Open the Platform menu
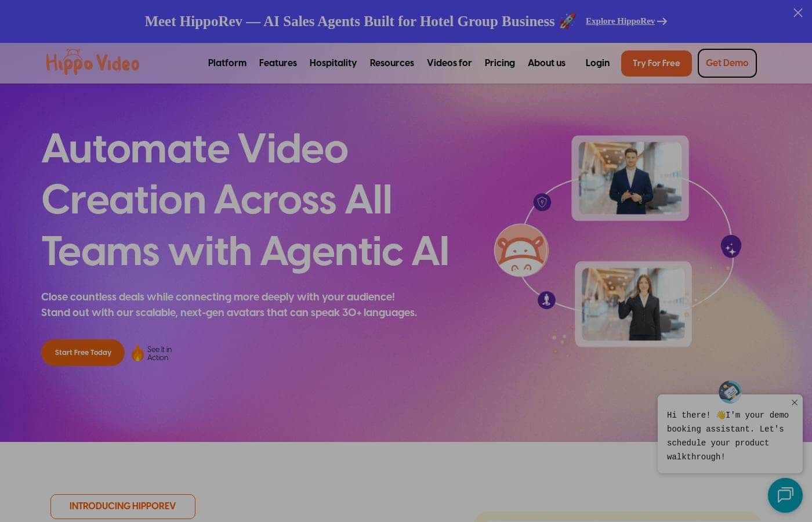 click(227, 63)
